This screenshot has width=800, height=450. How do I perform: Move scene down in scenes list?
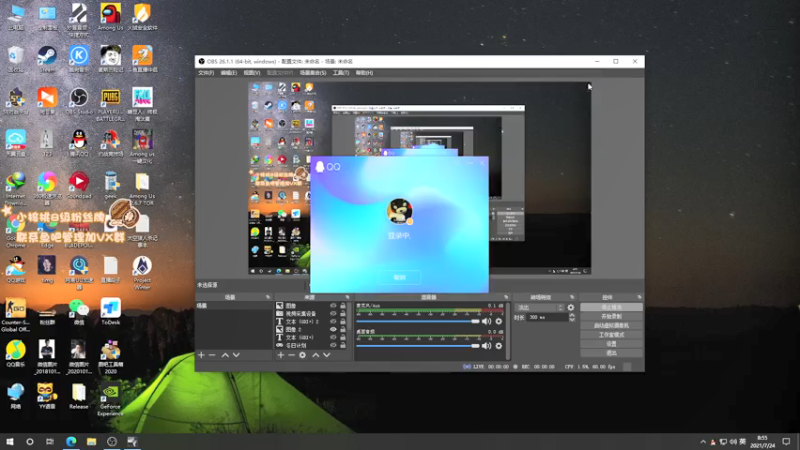click(x=236, y=355)
